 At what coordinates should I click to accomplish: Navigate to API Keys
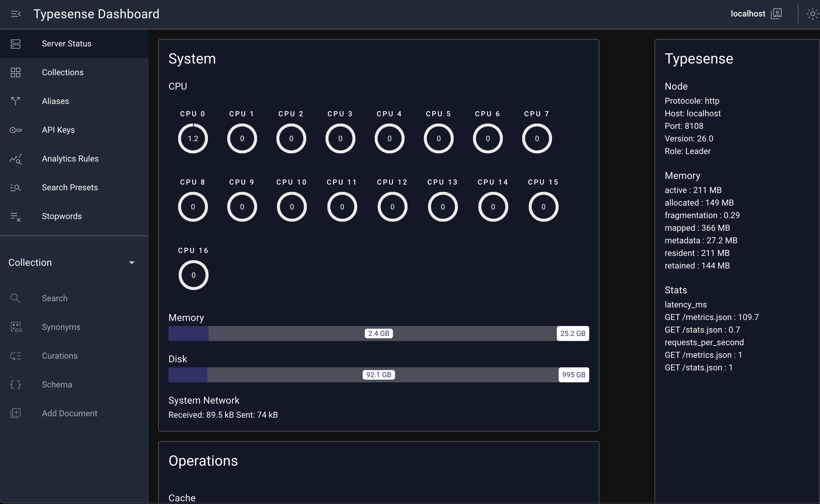point(74,130)
